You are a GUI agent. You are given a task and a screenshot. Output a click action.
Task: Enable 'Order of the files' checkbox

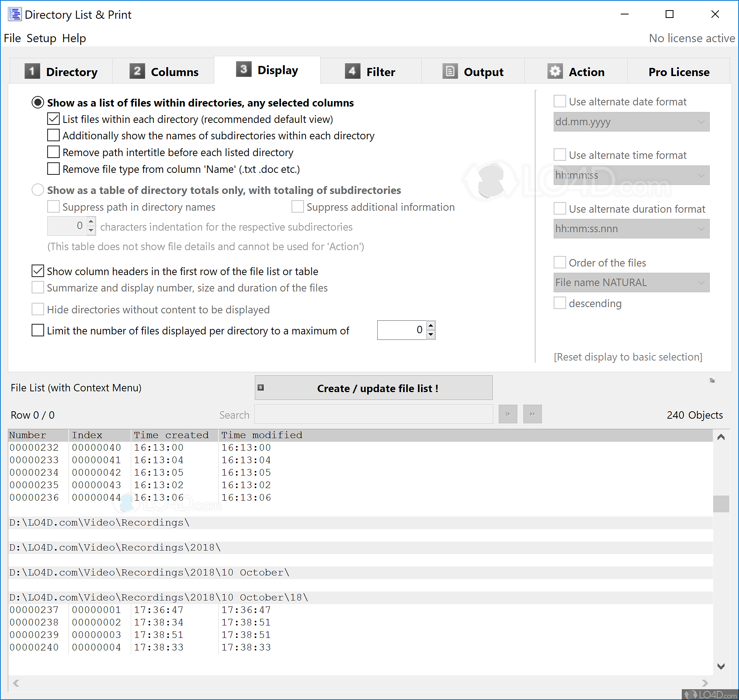point(560,263)
